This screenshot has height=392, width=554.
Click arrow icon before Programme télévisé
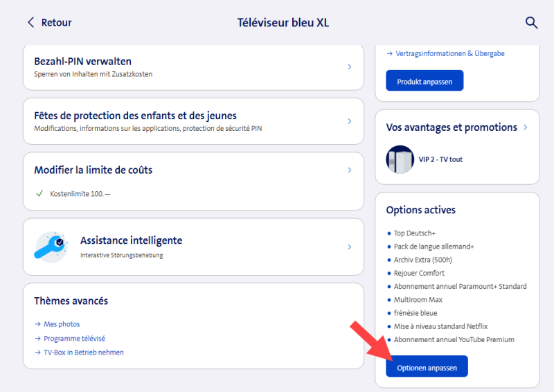click(x=38, y=338)
